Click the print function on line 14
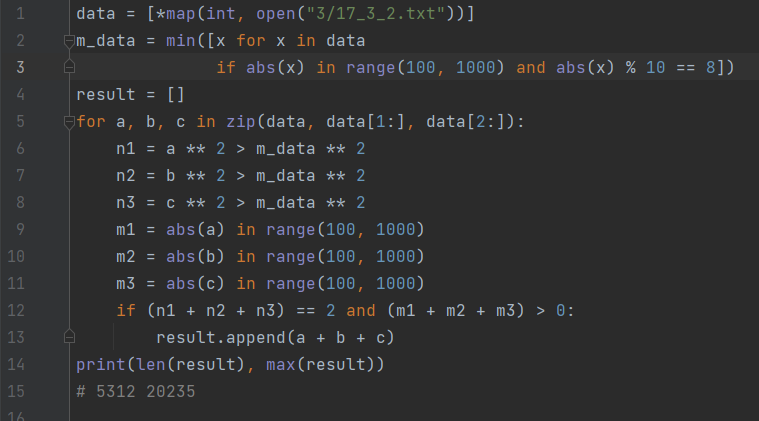This screenshot has height=421, width=759. tap(101, 364)
